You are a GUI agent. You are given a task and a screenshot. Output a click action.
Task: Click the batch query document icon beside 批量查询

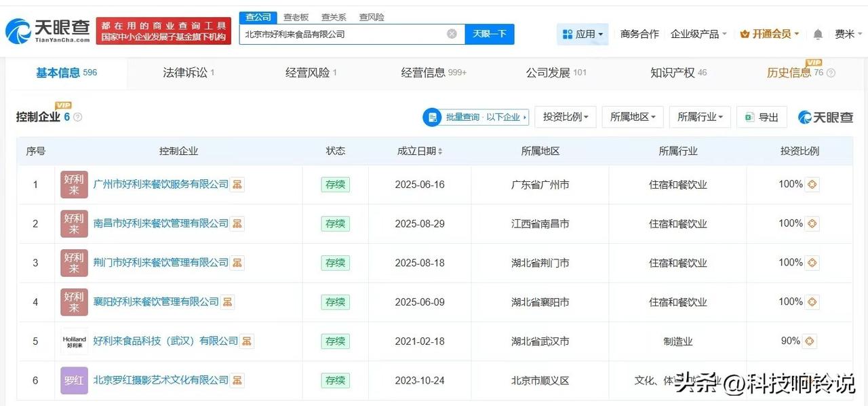[x=432, y=117]
